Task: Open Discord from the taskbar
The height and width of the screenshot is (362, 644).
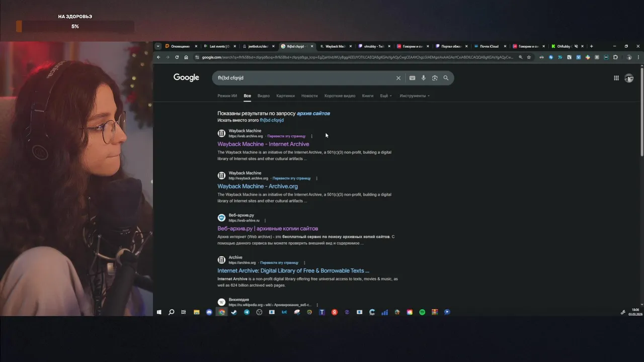Action: point(209,312)
